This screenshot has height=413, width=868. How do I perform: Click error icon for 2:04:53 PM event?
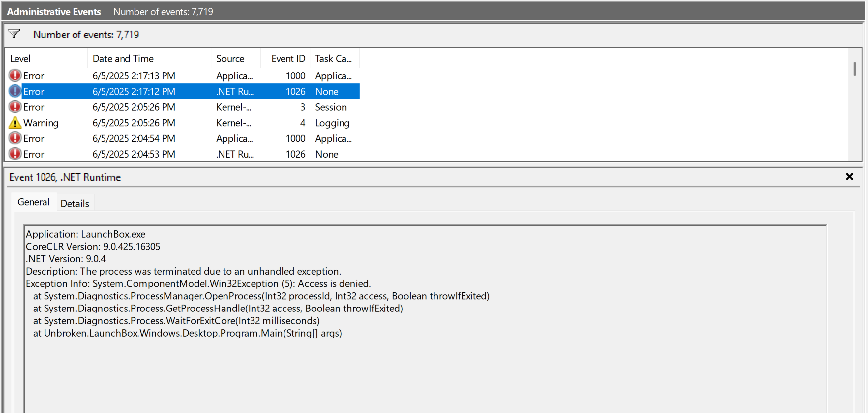pyautogui.click(x=15, y=154)
